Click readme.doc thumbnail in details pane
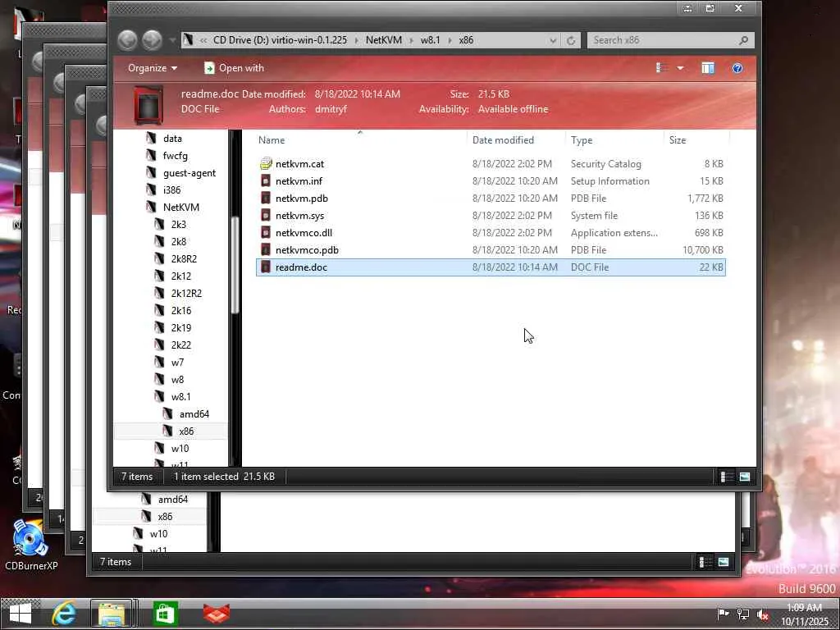The width and height of the screenshot is (840, 630). (148, 105)
